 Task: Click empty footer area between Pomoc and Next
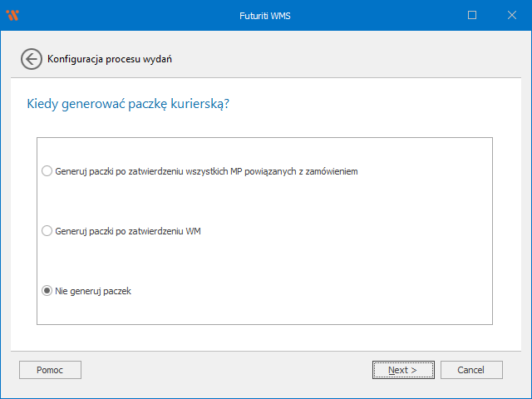[x=224, y=370]
